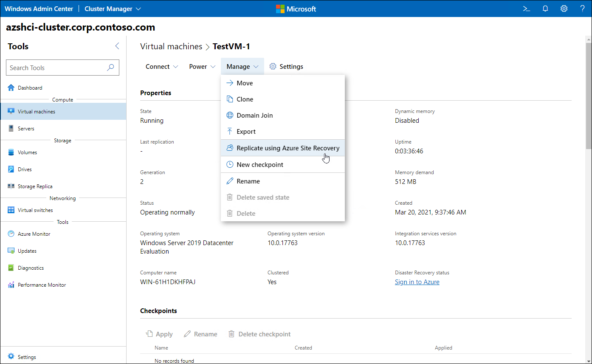This screenshot has height=364, width=592.
Task: Sort checkpoints by Name column header
Action: 161,348
